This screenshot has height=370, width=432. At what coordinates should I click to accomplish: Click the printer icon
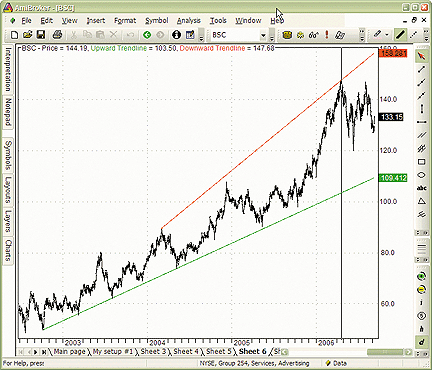click(57, 35)
